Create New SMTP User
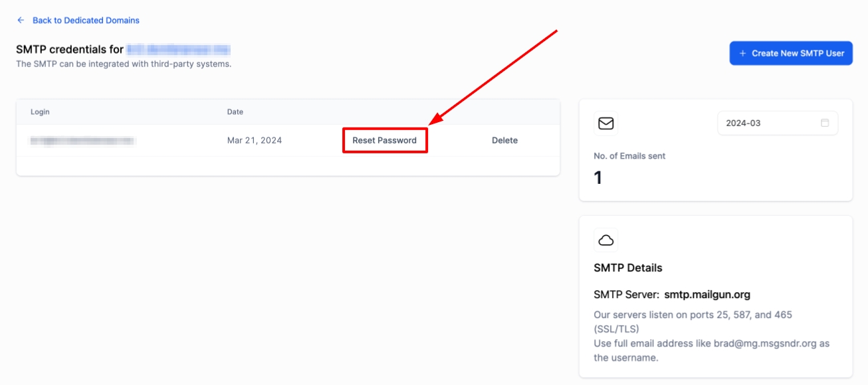868x385 pixels. coord(790,53)
